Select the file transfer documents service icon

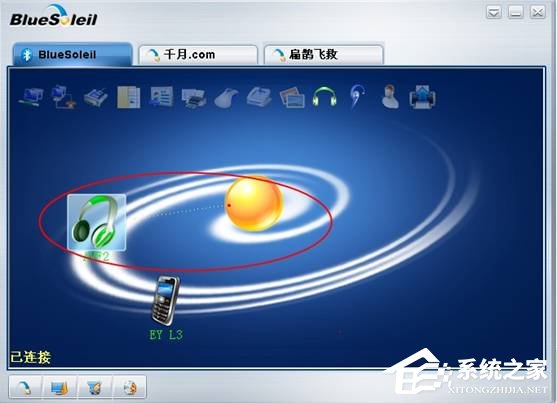pyautogui.click(x=128, y=97)
